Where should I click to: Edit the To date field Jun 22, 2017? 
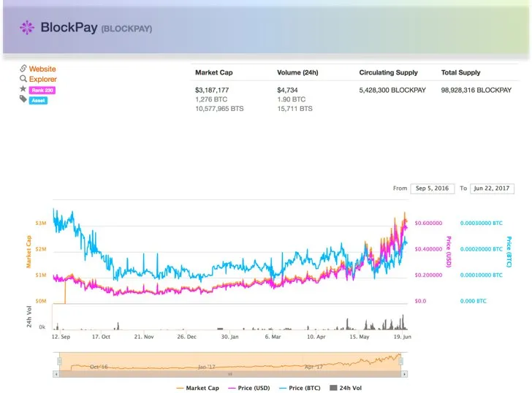coord(492,188)
